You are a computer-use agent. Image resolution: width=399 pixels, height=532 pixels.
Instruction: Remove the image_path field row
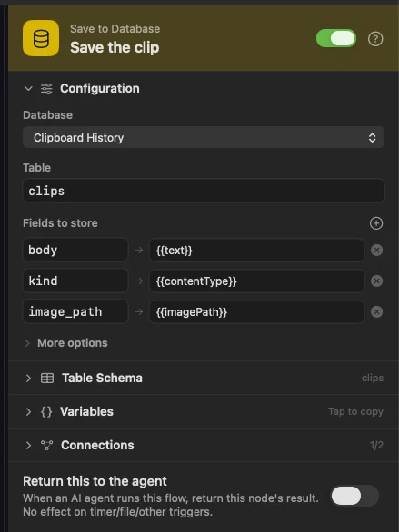[x=376, y=311]
